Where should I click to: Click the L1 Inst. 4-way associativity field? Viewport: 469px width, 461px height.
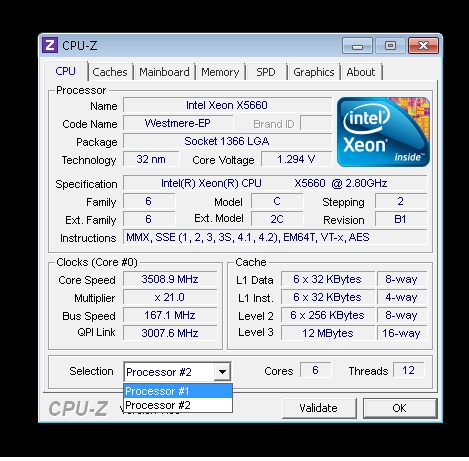402,297
